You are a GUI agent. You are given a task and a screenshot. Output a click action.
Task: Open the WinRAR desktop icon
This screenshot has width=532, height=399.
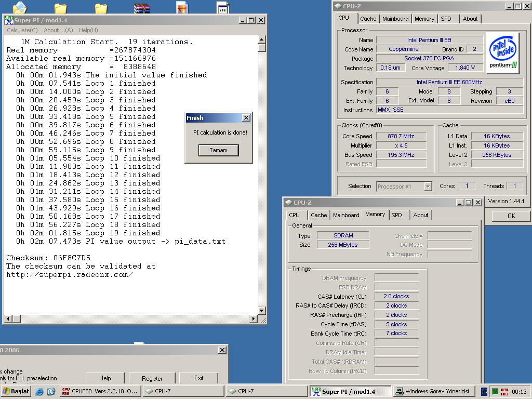(x=142, y=7)
